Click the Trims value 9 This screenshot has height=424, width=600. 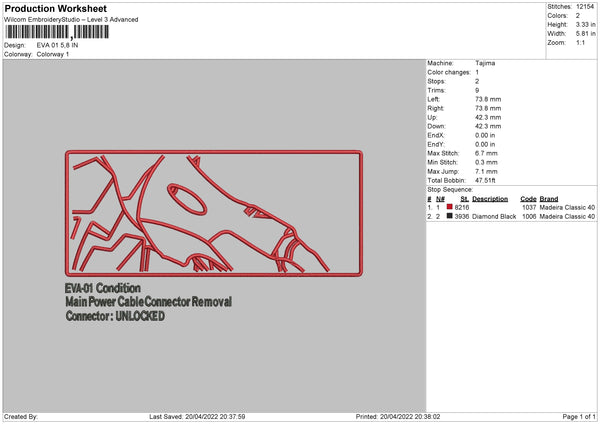477,90
